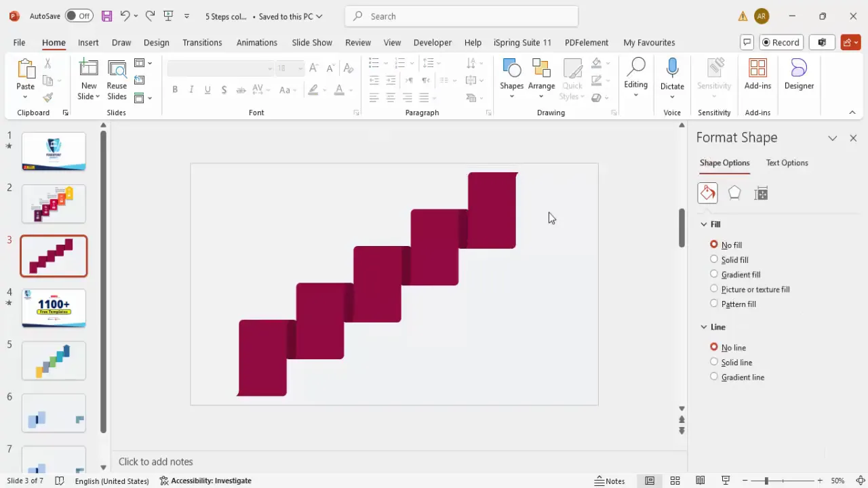This screenshot has width=868, height=488.
Task: Start presentation from beginning icon
Action: click(x=168, y=16)
